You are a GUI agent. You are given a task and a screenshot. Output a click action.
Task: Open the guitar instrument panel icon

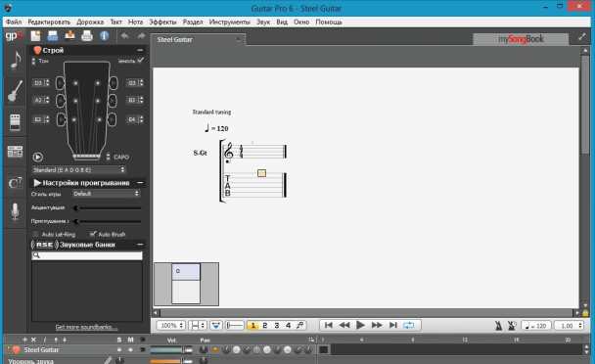[x=16, y=91]
